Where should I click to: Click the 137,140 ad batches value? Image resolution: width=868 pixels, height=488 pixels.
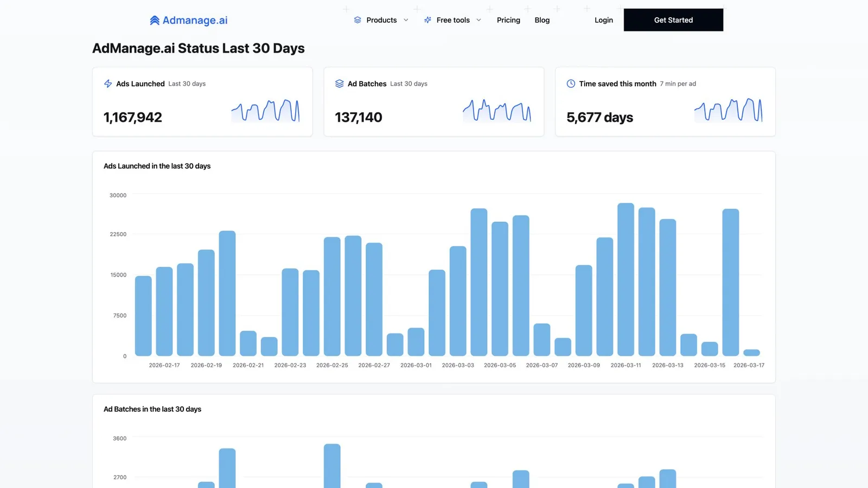click(359, 117)
